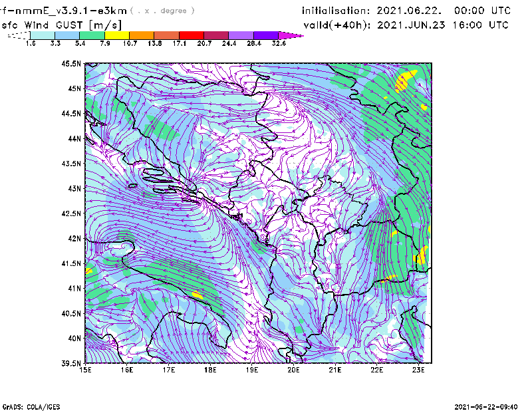Pick the green 5.4–7.9 legend swatch
The height and width of the screenshot is (411, 532).
coord(92,35)
